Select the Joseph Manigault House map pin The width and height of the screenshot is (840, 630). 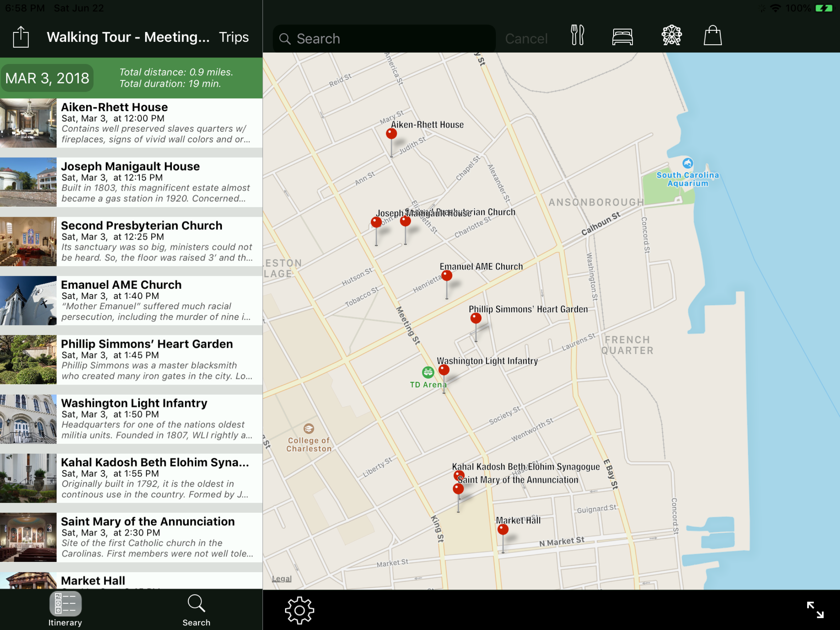pyautogui.click(x=376, y=222)
